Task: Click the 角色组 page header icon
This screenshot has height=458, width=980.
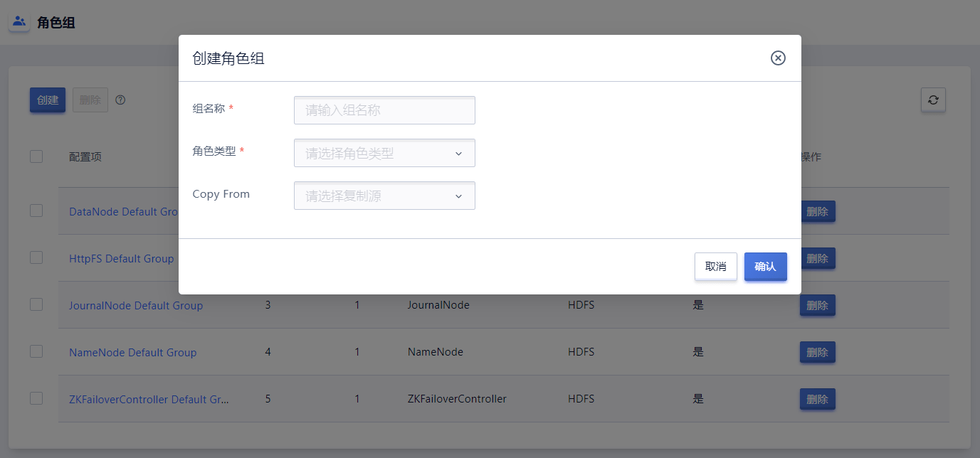Action: (19, 21)
